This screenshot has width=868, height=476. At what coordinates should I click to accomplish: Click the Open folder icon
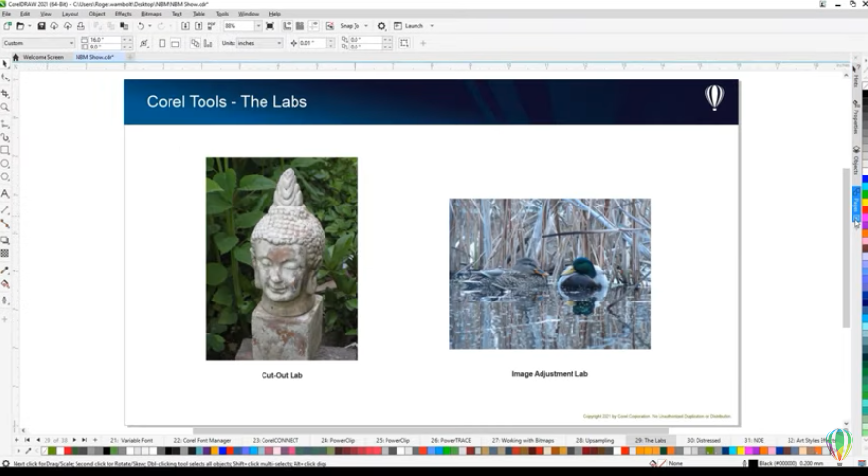pos(20,26)
